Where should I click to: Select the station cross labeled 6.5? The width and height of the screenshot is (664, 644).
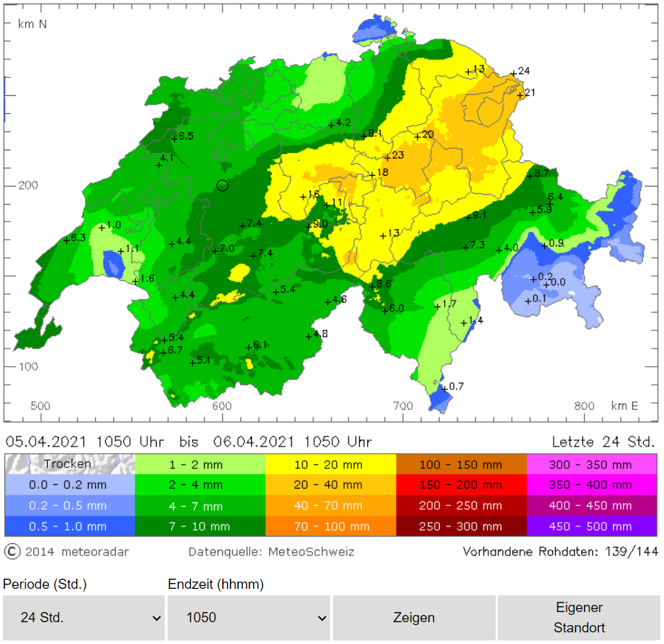[174, 138]
